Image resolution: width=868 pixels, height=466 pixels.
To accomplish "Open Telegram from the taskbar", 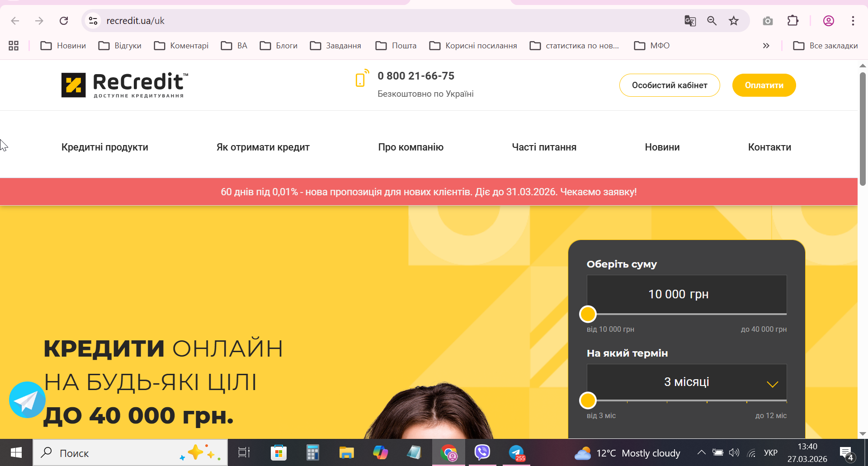I will point(516,452).
